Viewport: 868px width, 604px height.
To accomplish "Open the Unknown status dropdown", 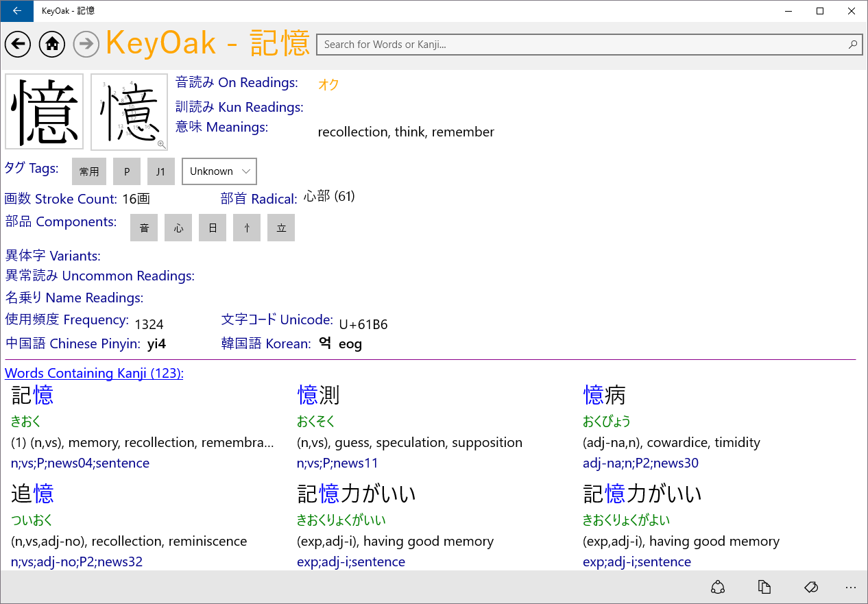I will point(219,171).
